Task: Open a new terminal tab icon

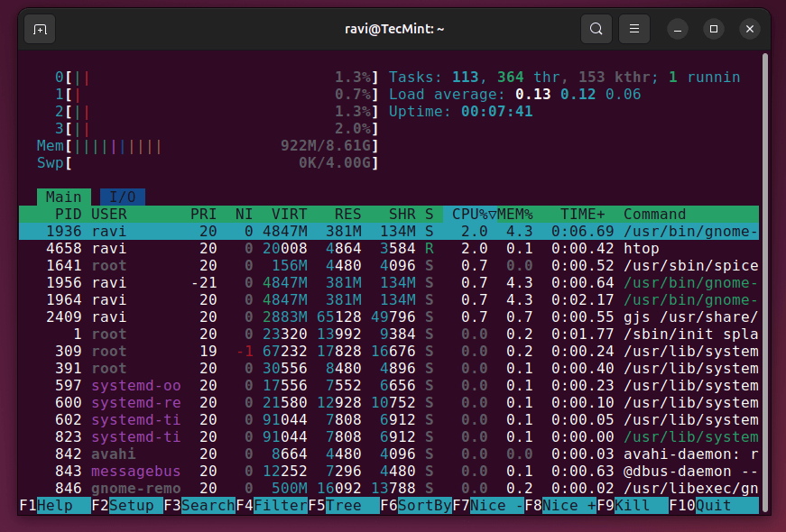Action: click(x=40, y=30)
